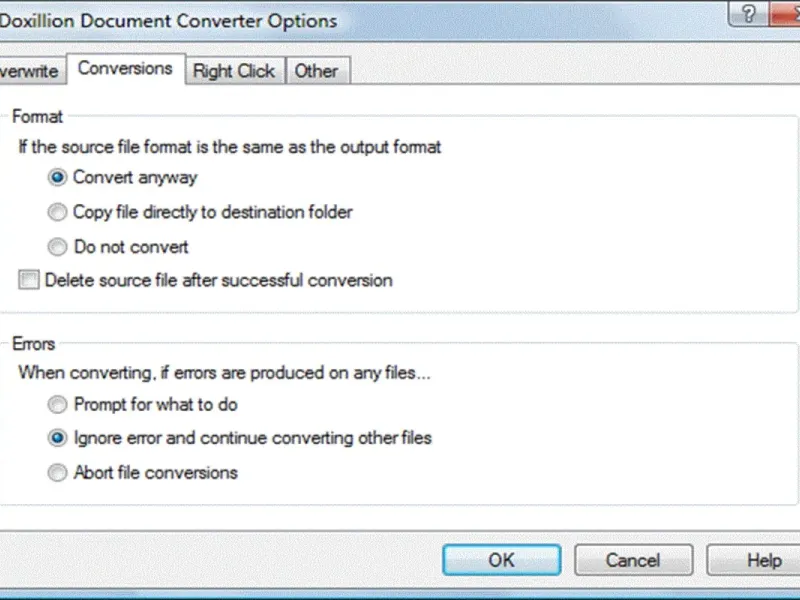
Task: Click the "Format" group box label
Action: tap(37, 117)
